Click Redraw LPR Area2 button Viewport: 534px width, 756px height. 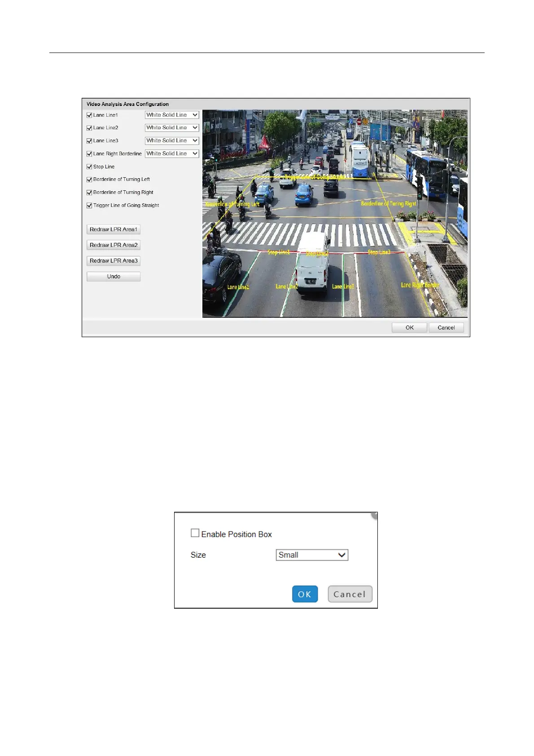click(x=114, y=245)
